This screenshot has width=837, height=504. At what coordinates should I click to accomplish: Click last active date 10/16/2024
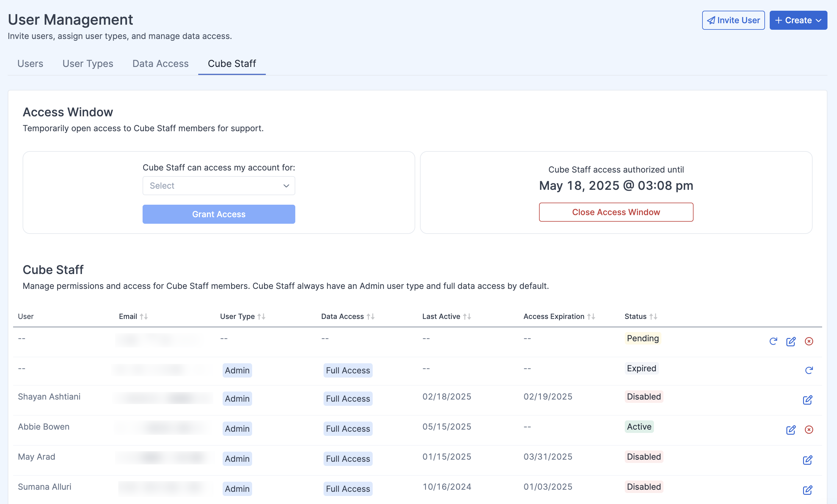click(x=447, y=487)
